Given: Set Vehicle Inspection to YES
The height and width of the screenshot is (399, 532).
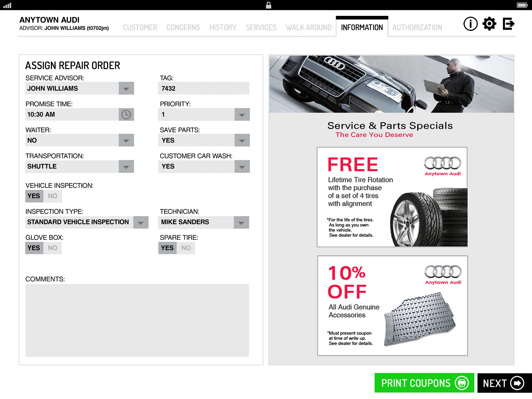Looking at the screenshot, I should (x=34, y=196).
